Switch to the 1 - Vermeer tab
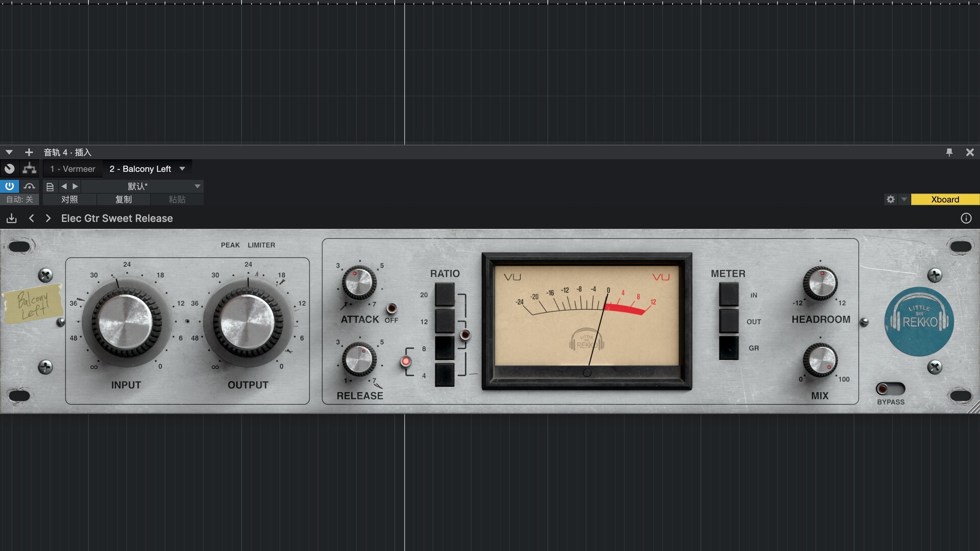The image size is (980, 551). [72, 169]
